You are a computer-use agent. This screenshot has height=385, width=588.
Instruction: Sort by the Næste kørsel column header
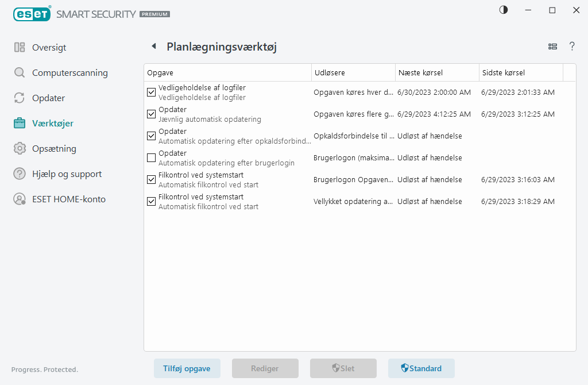click(436, 73)
